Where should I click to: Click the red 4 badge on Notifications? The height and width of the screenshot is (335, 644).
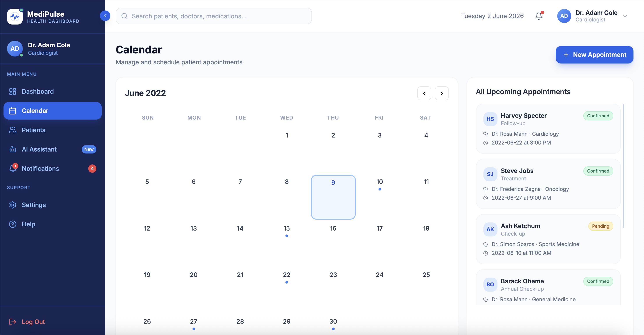(92, 168)
